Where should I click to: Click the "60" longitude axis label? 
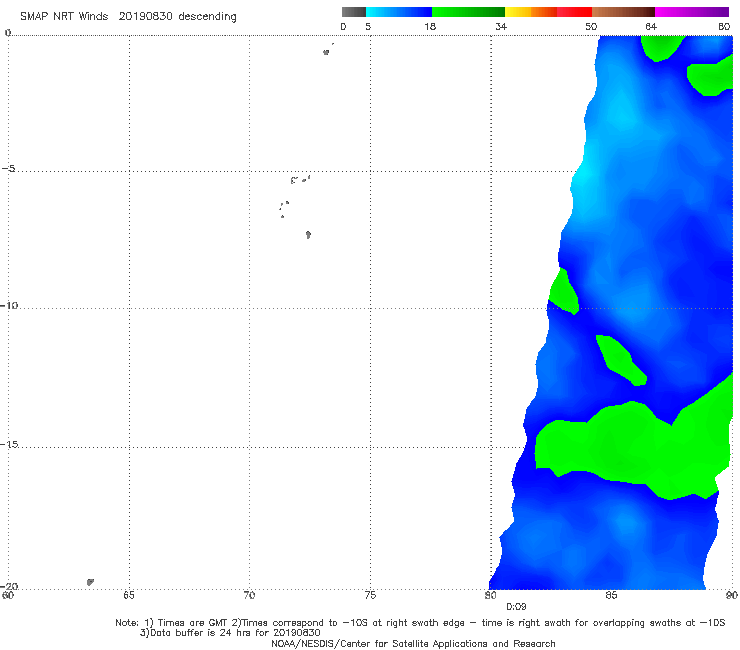tap(8, 595)
